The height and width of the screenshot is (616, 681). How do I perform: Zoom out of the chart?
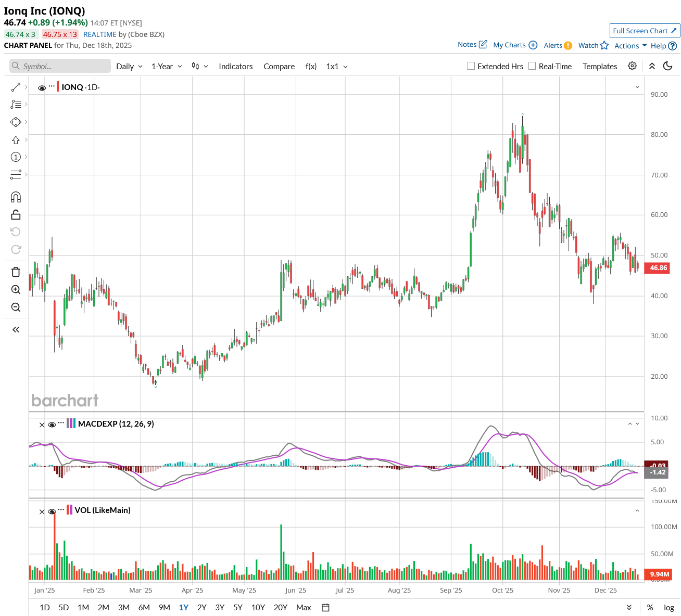[16, 307]
